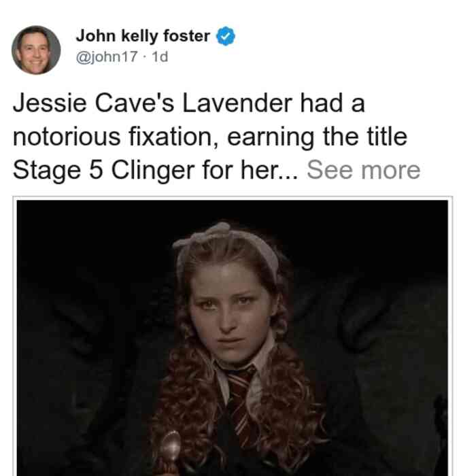Open the attached Lavender movie still
476x476 pixels.
click(x=233, y=337)
